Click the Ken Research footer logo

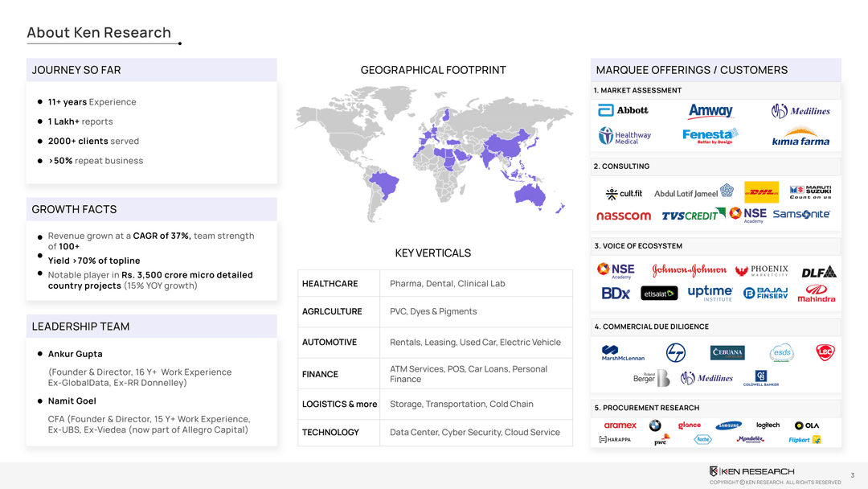click(751, 471)
